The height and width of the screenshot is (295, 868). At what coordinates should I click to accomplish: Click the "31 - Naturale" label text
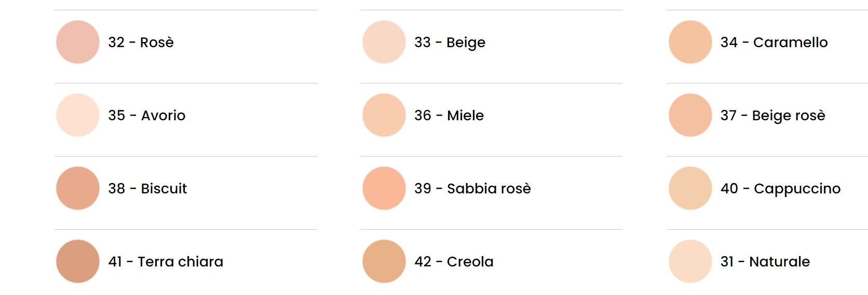click(765, 261)
